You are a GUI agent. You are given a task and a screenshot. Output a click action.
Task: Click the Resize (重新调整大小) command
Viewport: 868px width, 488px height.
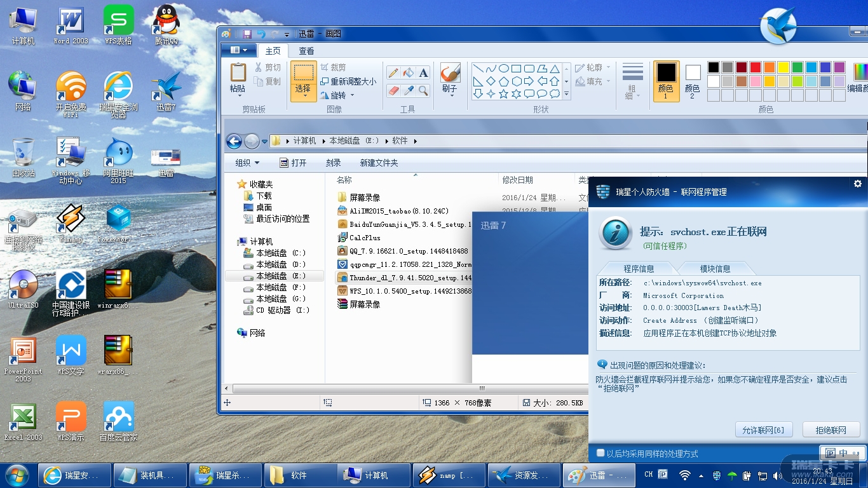(348, 81)
